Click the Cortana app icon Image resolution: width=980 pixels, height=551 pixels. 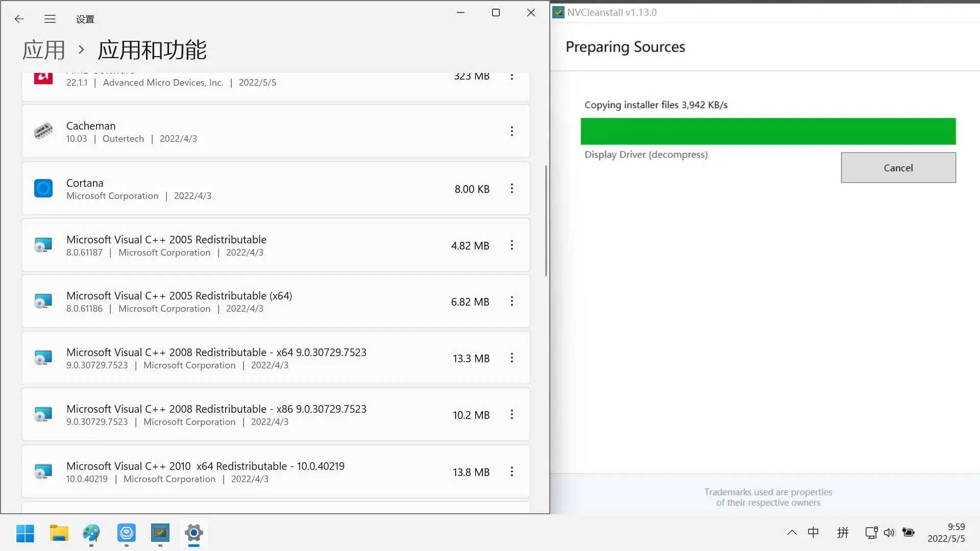pyautogui.click(x=43, y=188)
